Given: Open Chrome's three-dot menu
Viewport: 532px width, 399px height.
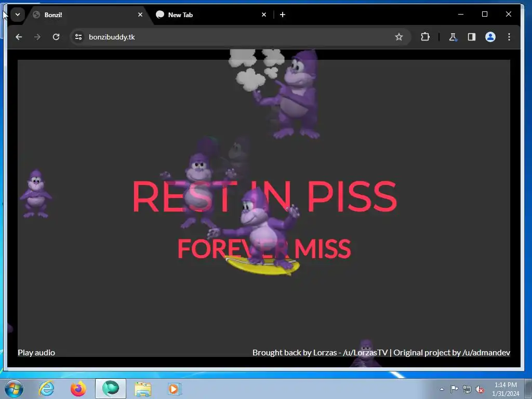Looking at the screenshot, I should (x=509, y=37).
